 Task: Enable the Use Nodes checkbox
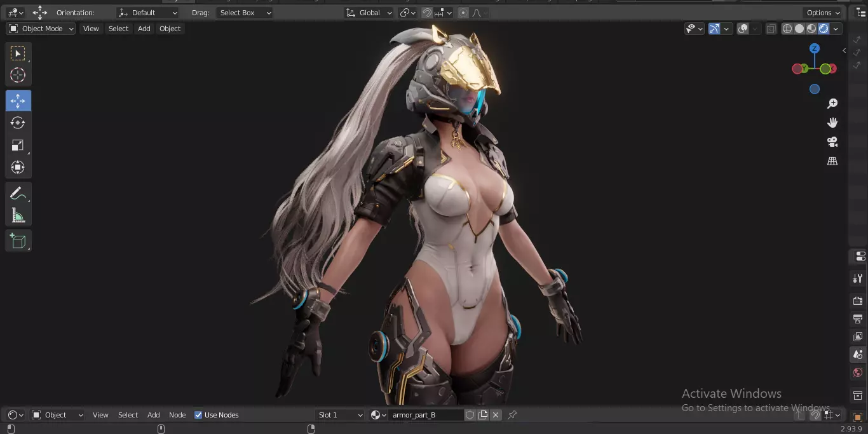[198, 415]
